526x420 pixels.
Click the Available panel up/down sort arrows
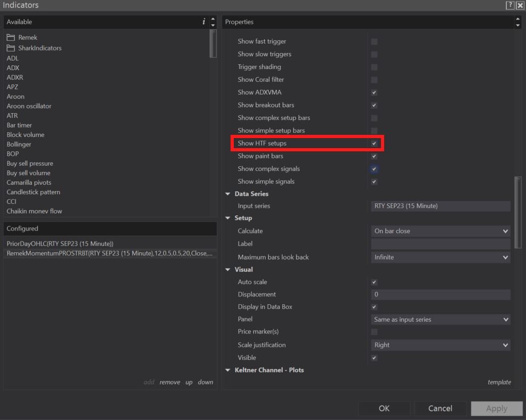click(213, 22)
